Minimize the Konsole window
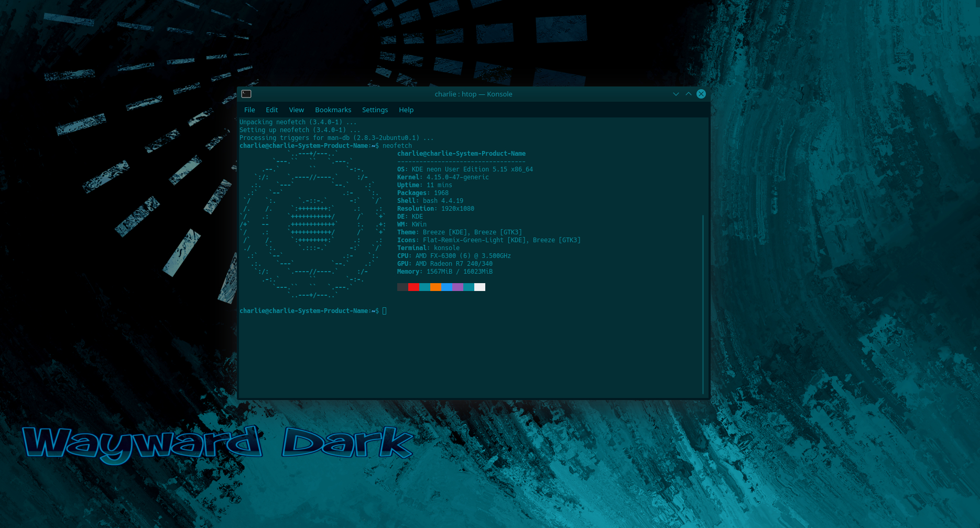The width and height of the screenshot is (980, 528). pos(676,94)
